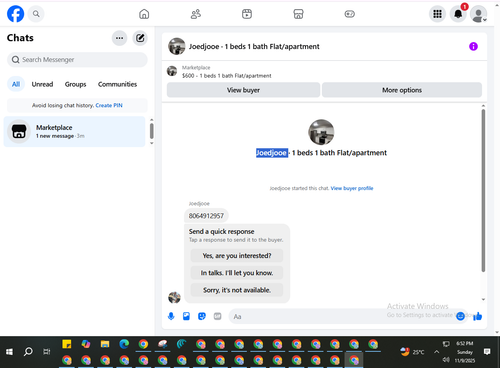Open the volume speaker tray icon

[x=446, y=359]
